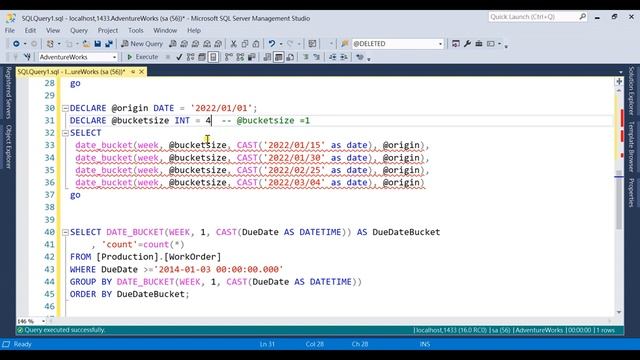Open the @DELETED find combo box dropdown
Screen dimensions: 640x360
[x=440, y=44]
